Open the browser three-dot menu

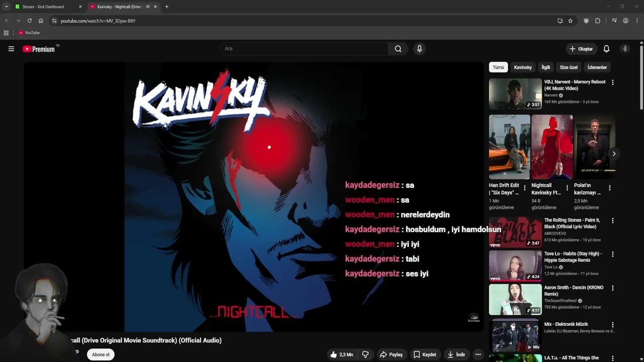point(637,21)
